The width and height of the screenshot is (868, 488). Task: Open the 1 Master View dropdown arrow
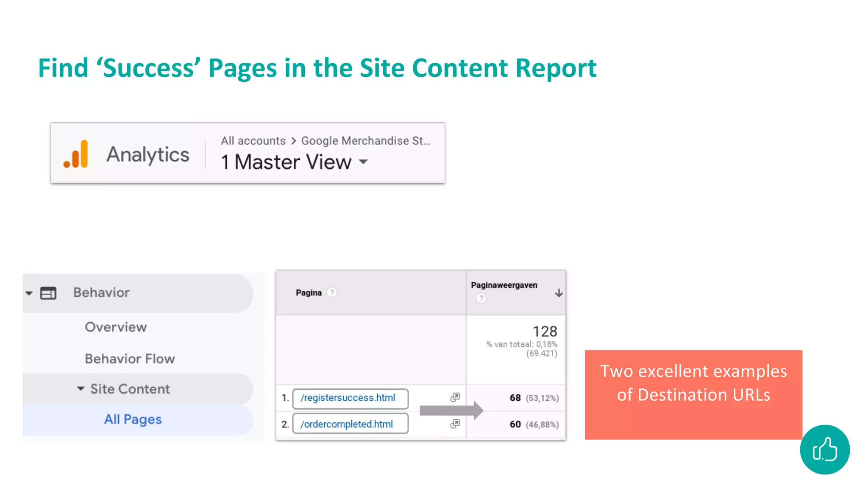coord(363,161)
